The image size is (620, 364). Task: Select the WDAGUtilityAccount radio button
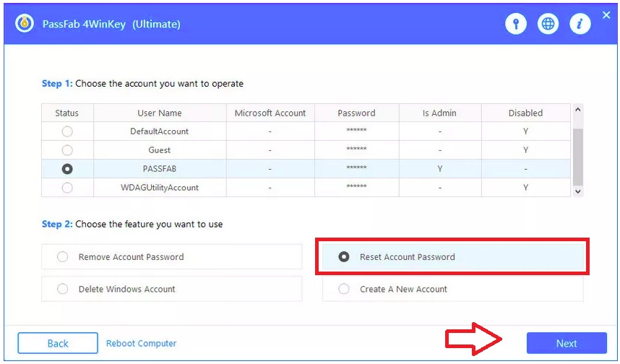(67, 187)
